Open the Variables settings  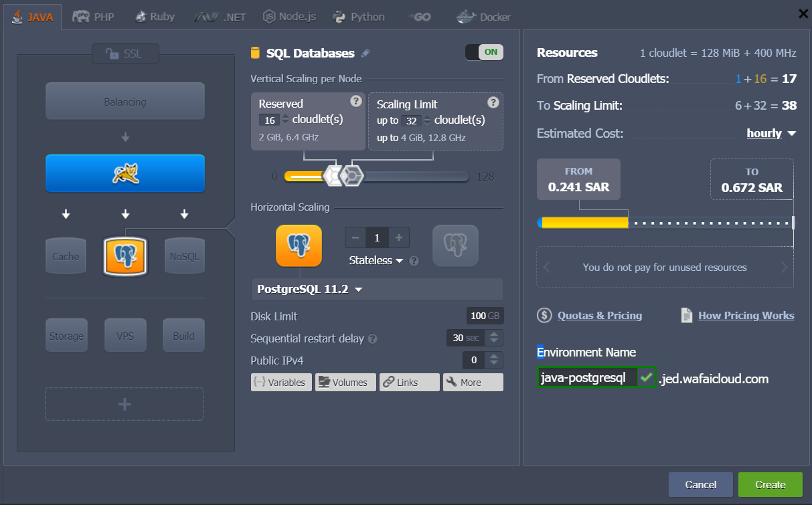(x=281, y=383)
